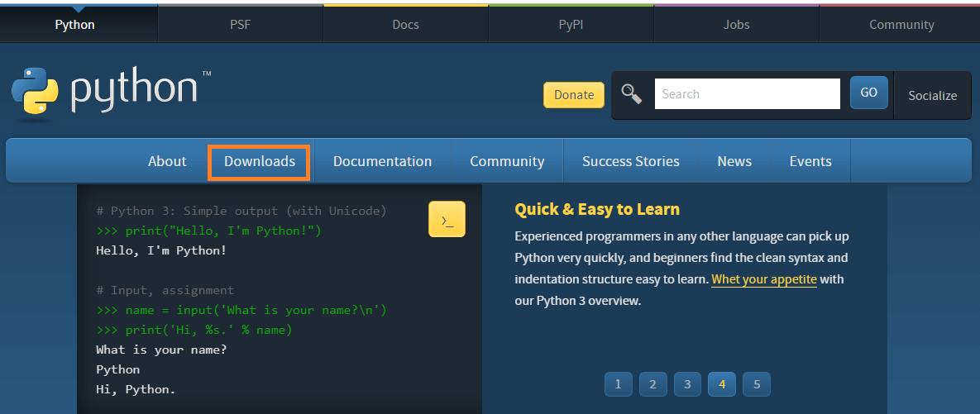This screenshot has height=414, width=980.
Task: Go to slide 2
Action: coord(653,384)
